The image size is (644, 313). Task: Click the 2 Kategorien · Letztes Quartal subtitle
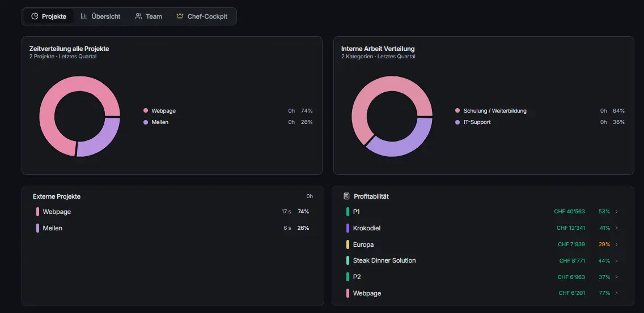[x=378, y=57]
